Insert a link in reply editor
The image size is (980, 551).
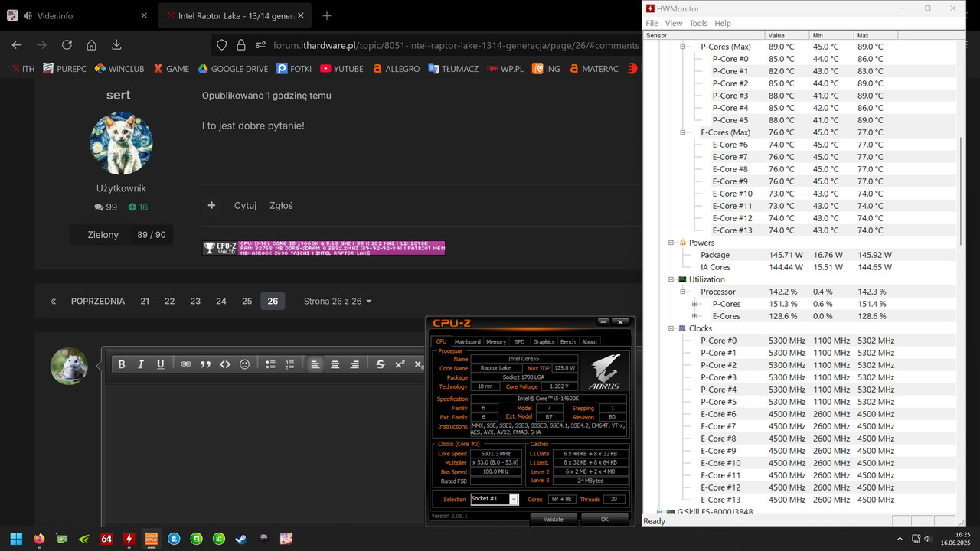coord(186,364)
